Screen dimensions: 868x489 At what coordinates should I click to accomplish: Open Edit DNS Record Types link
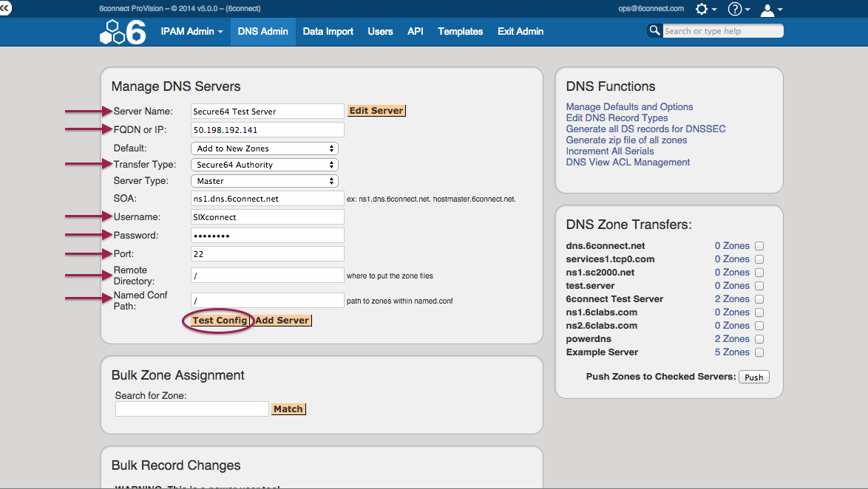617,118
